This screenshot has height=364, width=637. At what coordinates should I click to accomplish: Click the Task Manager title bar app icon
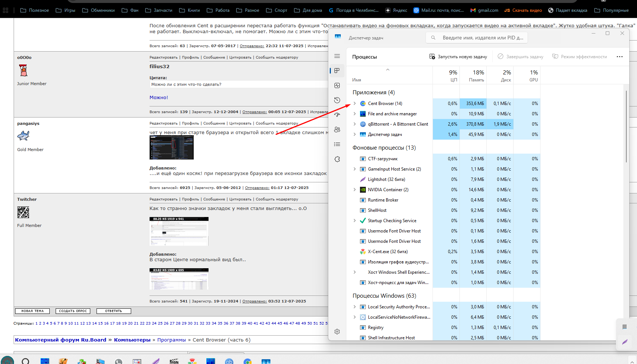[338, 36]
